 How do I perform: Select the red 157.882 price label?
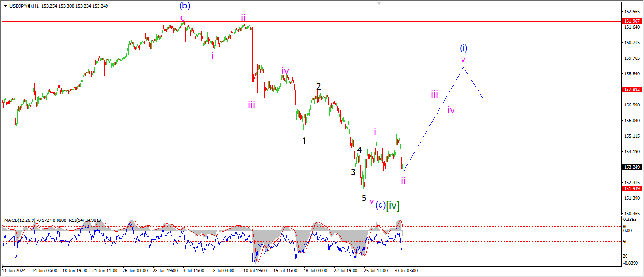point(631,90)
